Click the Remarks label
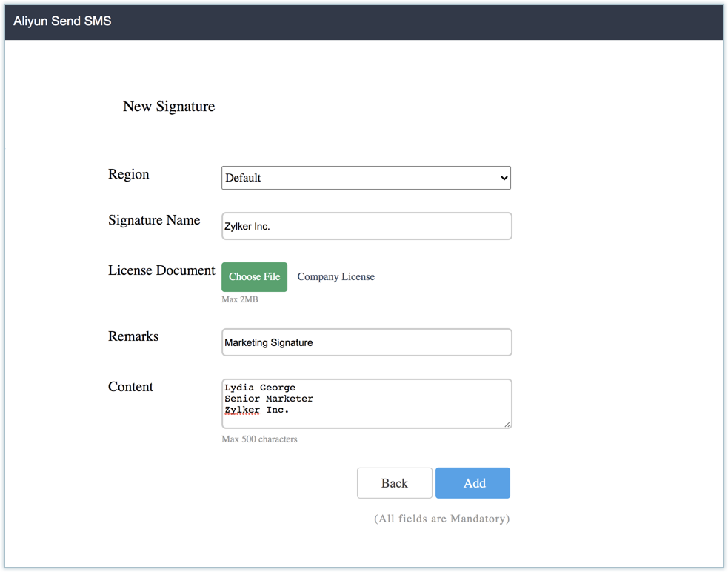 click(133, 336)
